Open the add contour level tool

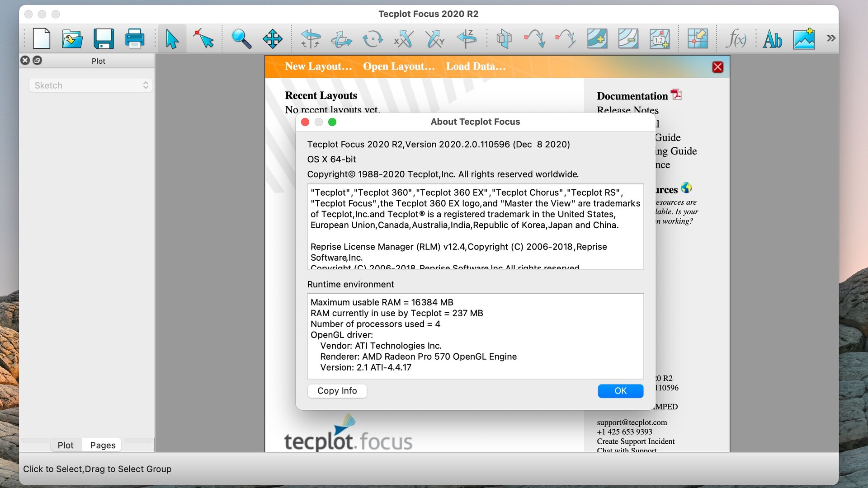point(597,38)
